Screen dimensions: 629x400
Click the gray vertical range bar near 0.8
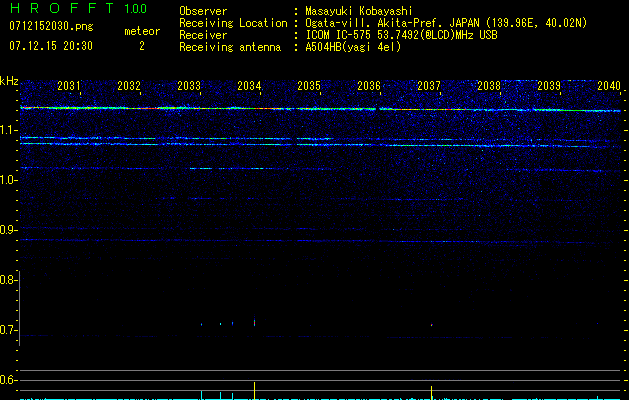coord(20,308)
